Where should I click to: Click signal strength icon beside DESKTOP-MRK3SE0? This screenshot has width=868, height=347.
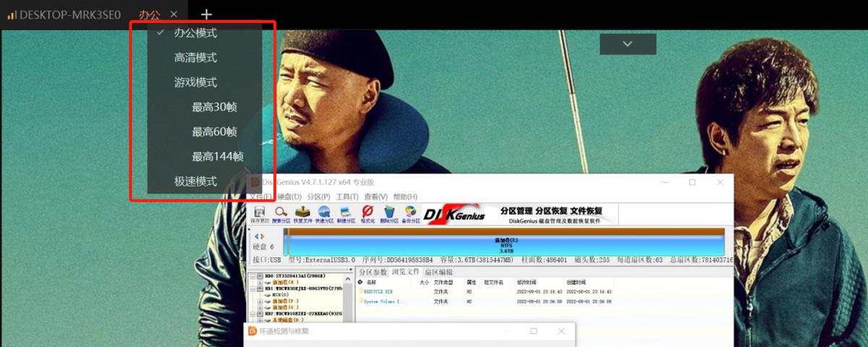12,14
